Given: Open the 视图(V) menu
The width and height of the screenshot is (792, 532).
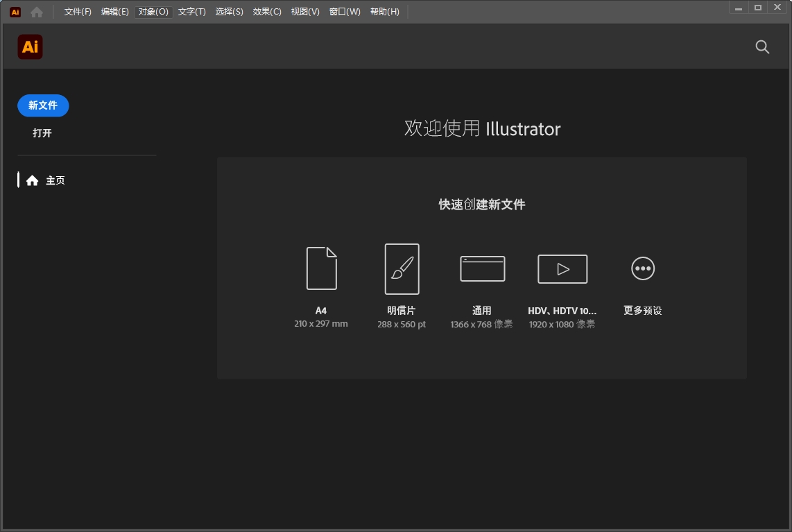Looking at the screenshot, I should [305, 11].
